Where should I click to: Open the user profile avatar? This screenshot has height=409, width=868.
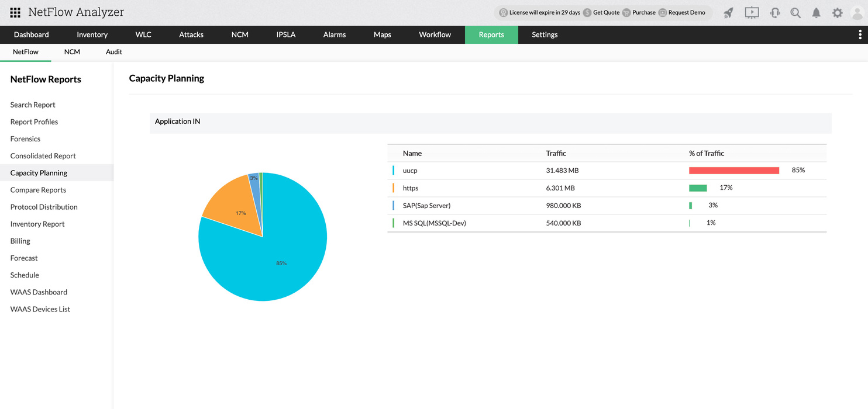coord(857,12)
